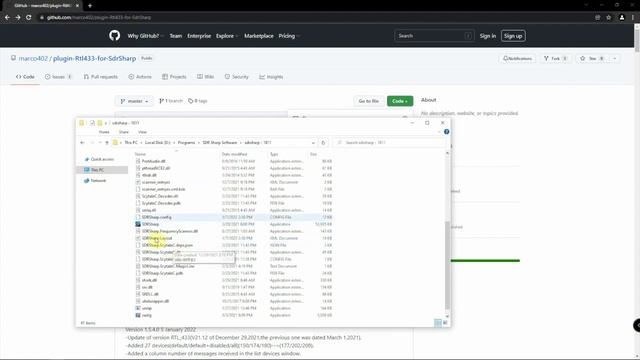Open the star list dropdown arrow

point(614,58)
